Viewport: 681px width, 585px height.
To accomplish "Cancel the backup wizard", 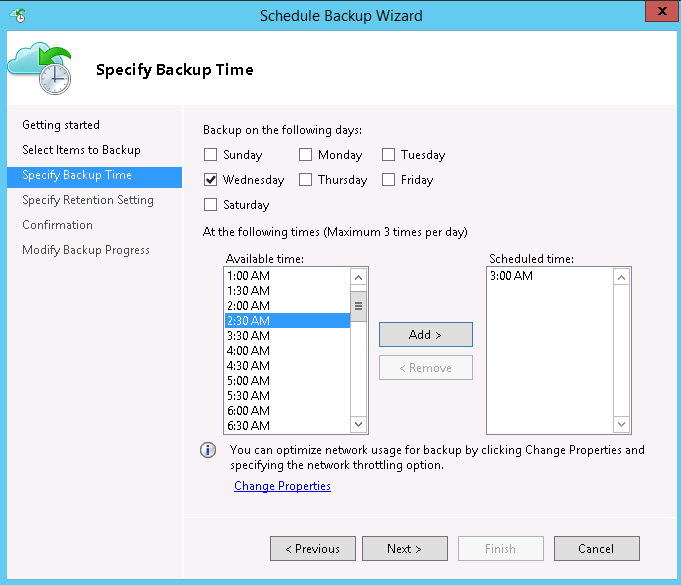I will tap(597, 549).
